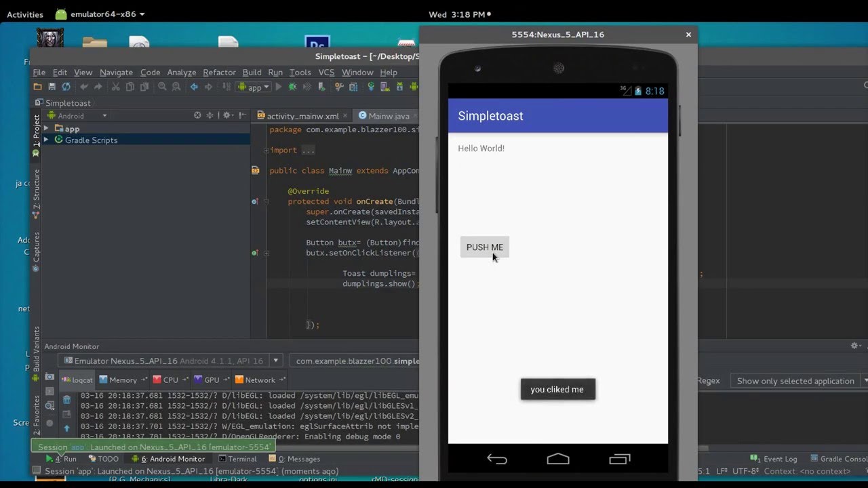Click the Open folder toolbar icon

coord(38,87)
